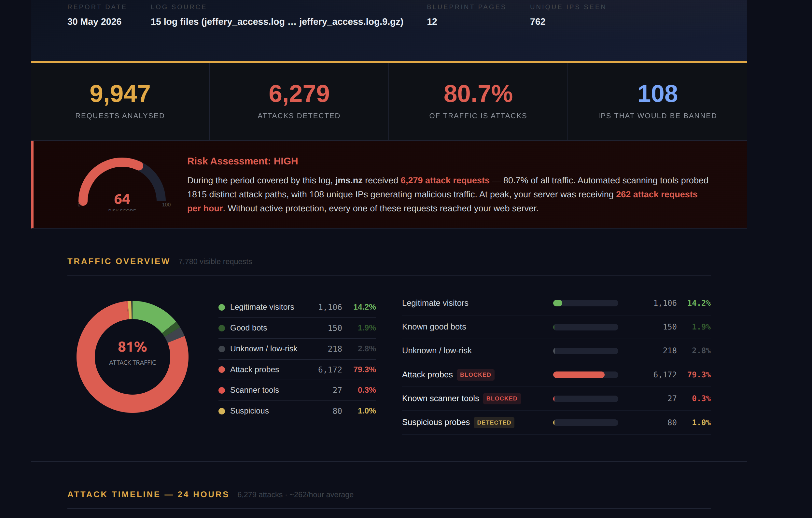Click the BLOCKED badge next to Attack probes
Image resolution: width=812 pixels, height=518 pixels.
coord(475,375)
